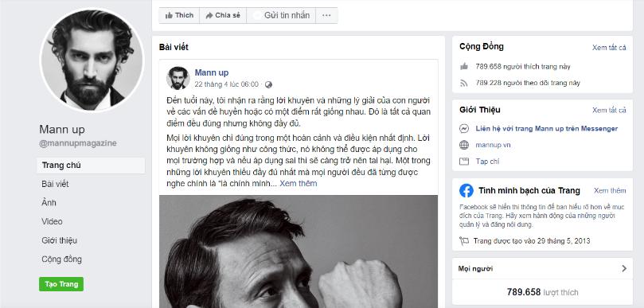The width and height of the screenshot is (644, 308).
Task: Open the three-dots more options menu
Action: click(326, 15)
